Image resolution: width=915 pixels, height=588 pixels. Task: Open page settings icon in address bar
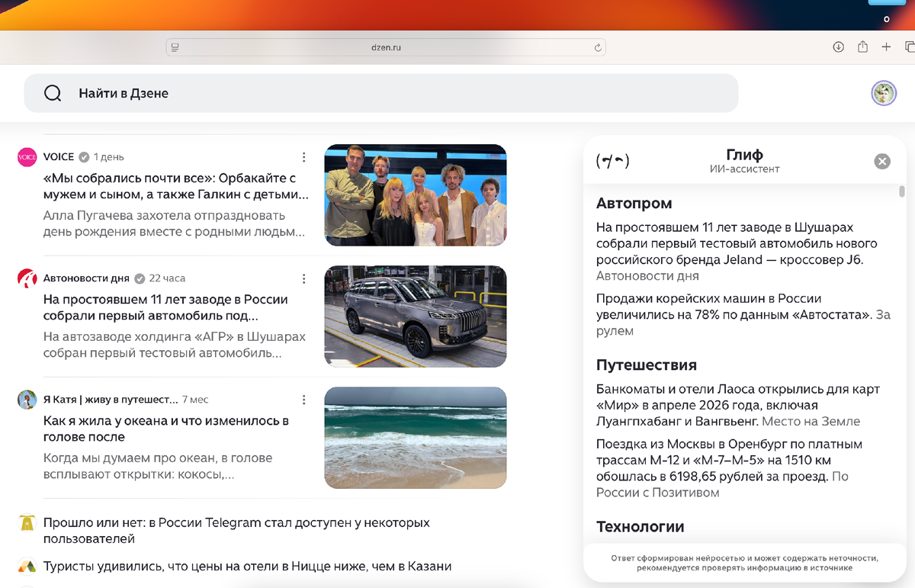175,47
